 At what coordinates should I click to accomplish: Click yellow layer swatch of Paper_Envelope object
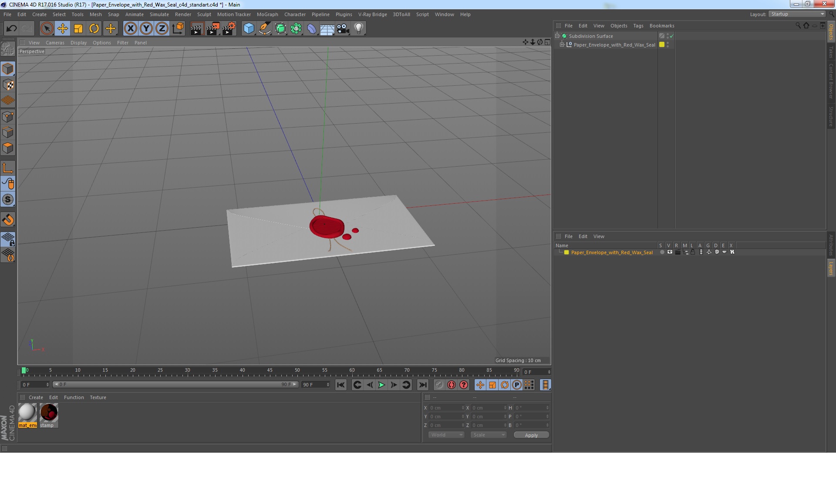tap(662, 44)
